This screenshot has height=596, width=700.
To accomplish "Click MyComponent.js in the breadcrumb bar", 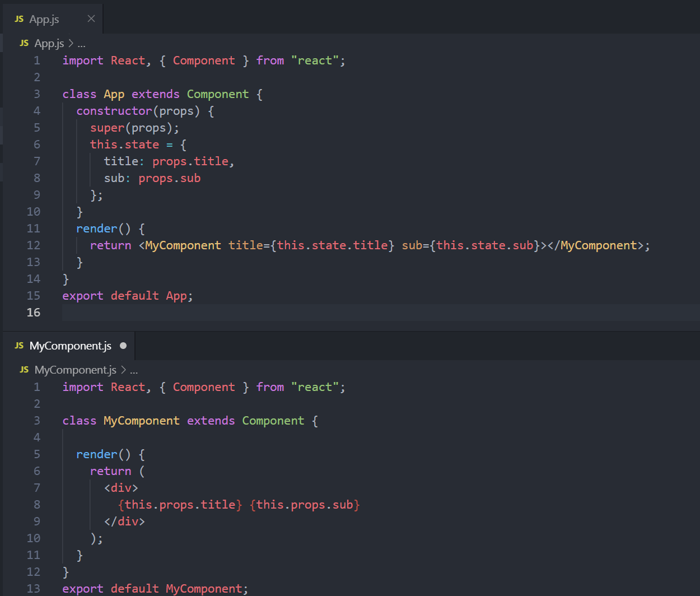I will pyautogui.click(x=76, y=370).
